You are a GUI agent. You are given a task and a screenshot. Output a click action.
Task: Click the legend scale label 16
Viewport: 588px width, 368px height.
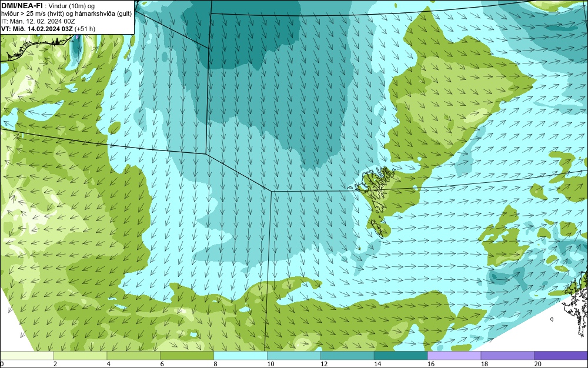click(431, 364)
